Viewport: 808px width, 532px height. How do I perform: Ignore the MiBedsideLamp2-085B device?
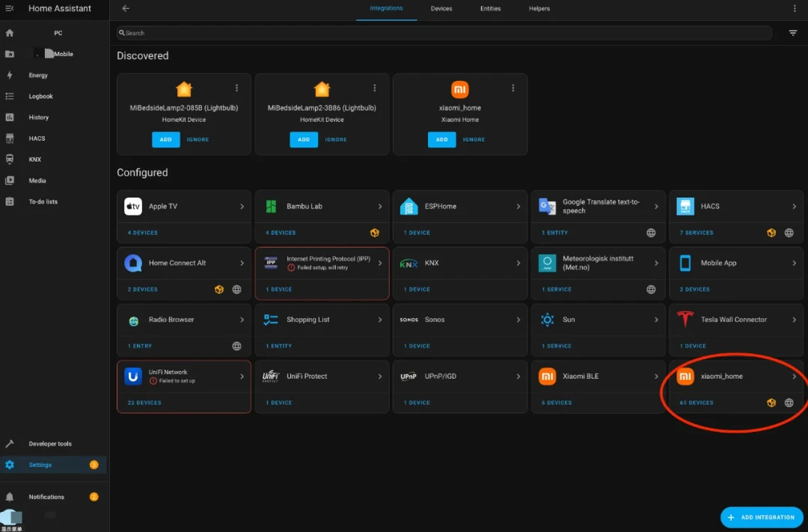198,140
